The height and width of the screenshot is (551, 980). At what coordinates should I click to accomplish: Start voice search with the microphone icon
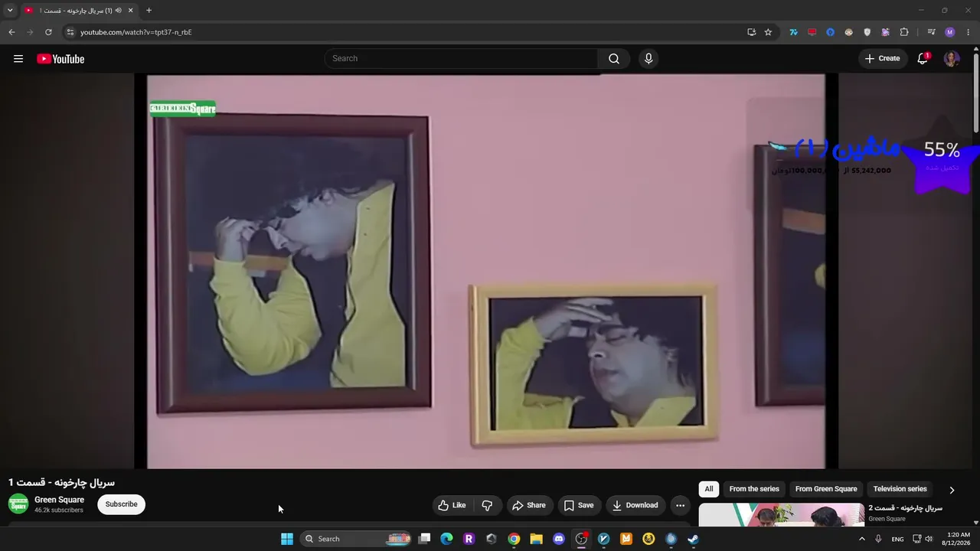pos(648,59)
